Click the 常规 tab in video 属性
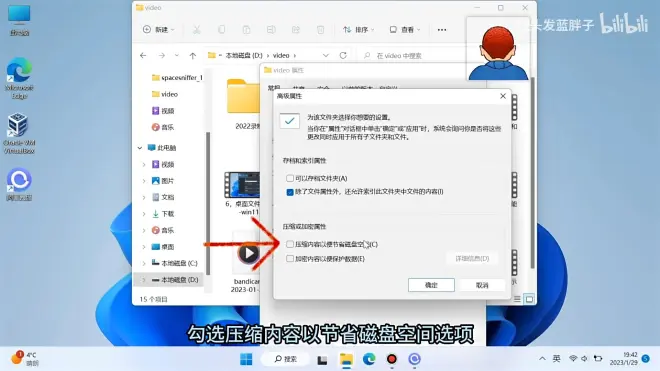The height and width of the screenshot is (371, 660). coord(274,88)
